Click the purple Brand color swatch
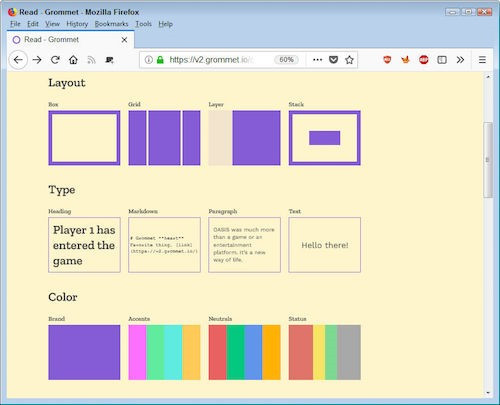Image resolution: width=500 pixels, height=405 pixels. (84, 352)
